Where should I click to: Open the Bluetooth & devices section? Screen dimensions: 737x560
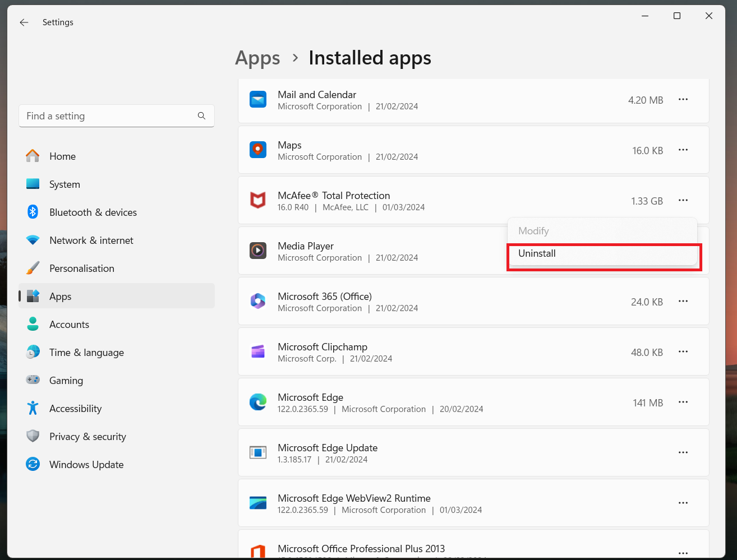(x=93, y=212)
